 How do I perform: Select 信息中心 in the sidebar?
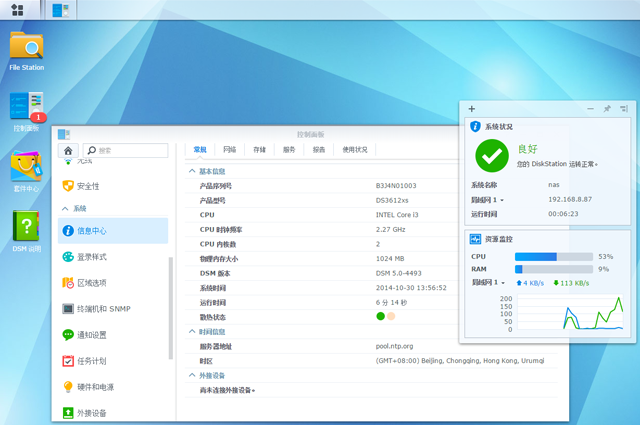click(x=113, y=231)
